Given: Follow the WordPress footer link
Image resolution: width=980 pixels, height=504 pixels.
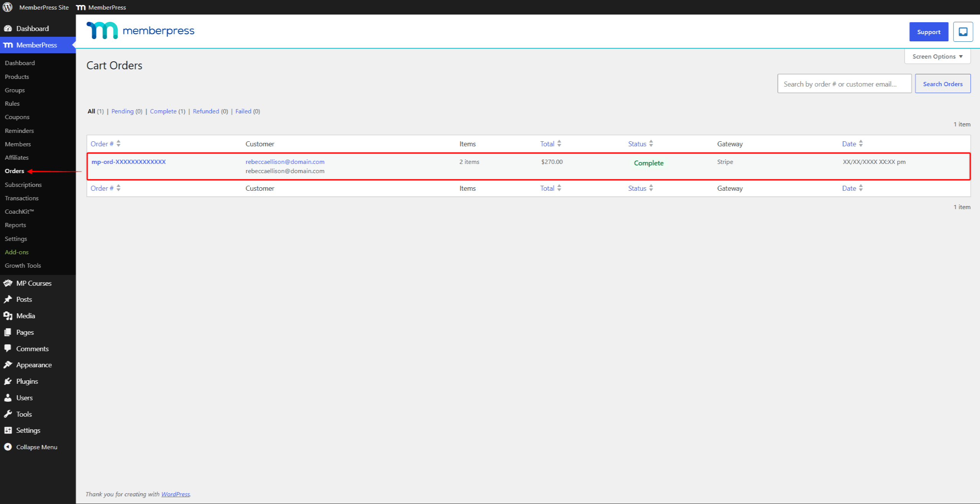Looking at the screenshot, I should (x=175, y=494).
